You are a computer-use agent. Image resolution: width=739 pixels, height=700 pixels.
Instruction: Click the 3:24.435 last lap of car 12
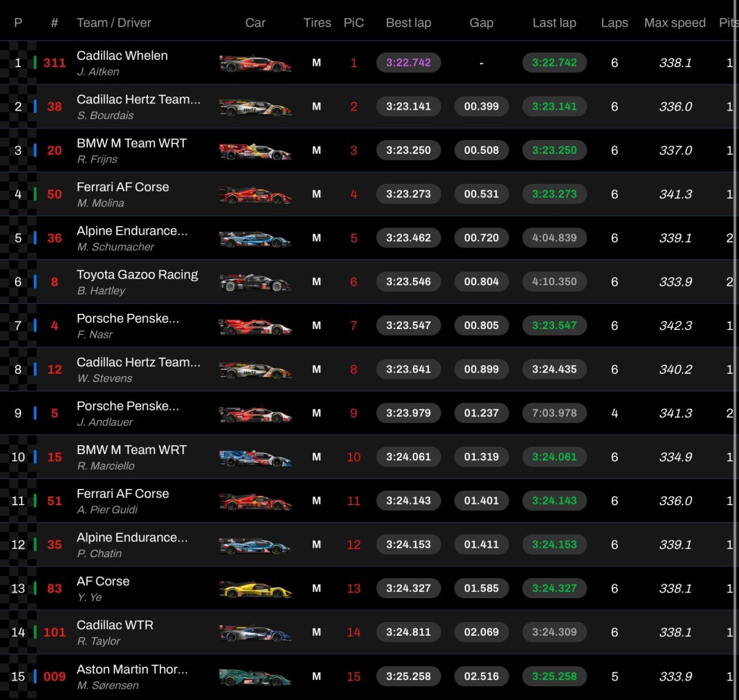(554, 369)
